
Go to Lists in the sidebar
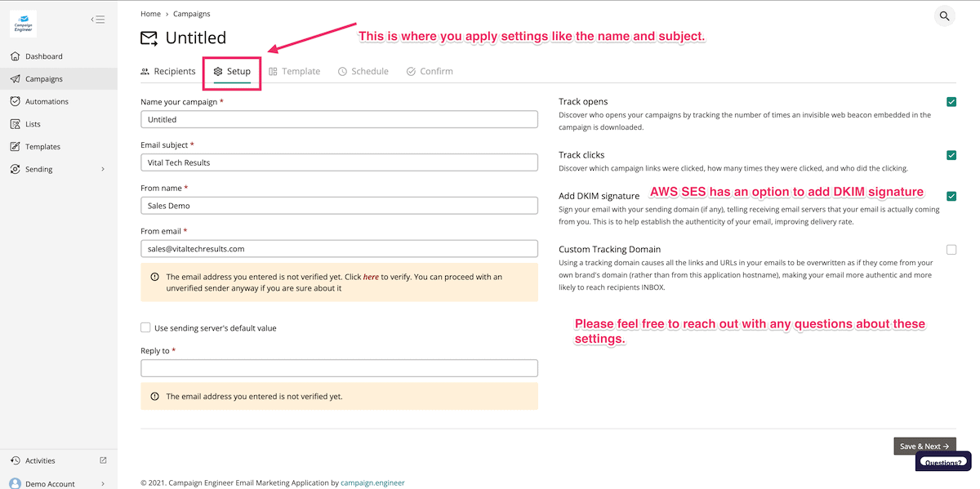click(33, 124)
